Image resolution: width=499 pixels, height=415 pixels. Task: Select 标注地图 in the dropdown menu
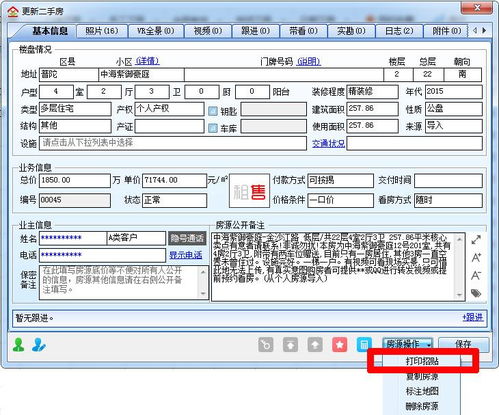[x=422, y=391]
